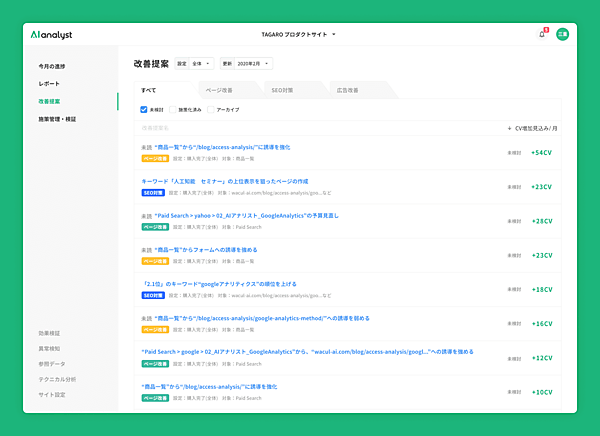Open テクニカル分析 in the sidebar
The image size is (600, 436).
(57, 379)
